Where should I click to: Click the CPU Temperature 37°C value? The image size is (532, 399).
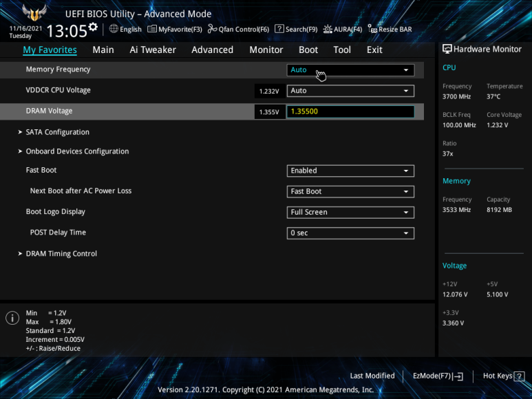(493, 96)
